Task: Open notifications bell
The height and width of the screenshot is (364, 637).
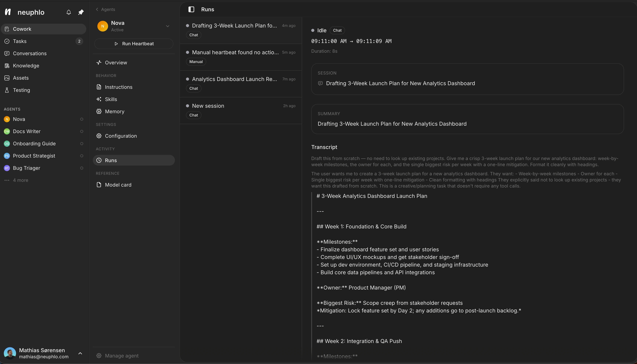Action: 69,12
